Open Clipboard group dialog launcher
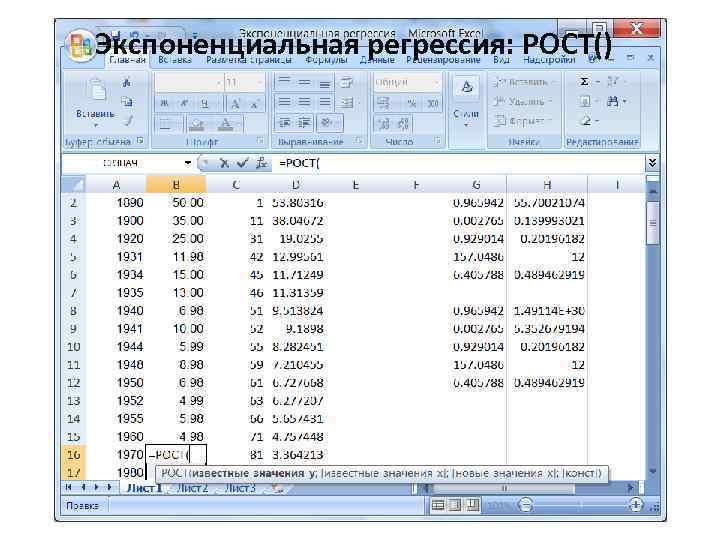The height and width of the screenshot is (540, 720). point(141,141)
